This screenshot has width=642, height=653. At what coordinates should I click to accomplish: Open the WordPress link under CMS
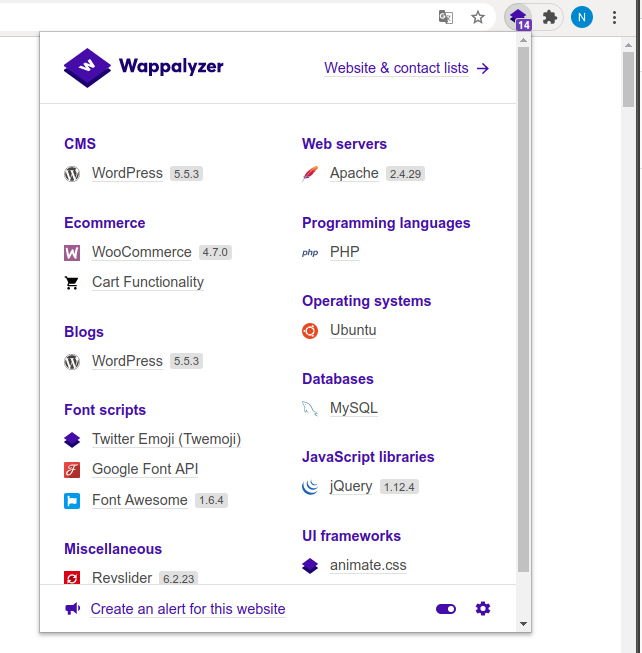pos(127,173)
